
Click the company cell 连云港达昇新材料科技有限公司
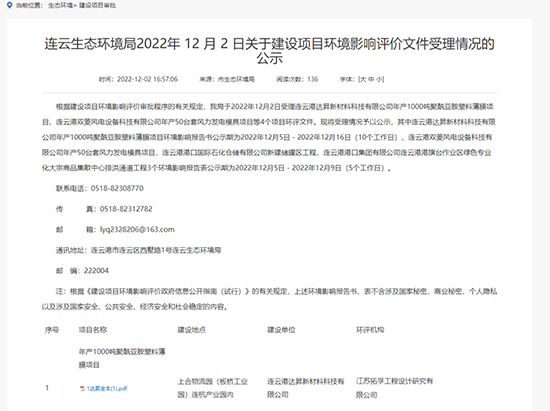click(x=306, y=388)
